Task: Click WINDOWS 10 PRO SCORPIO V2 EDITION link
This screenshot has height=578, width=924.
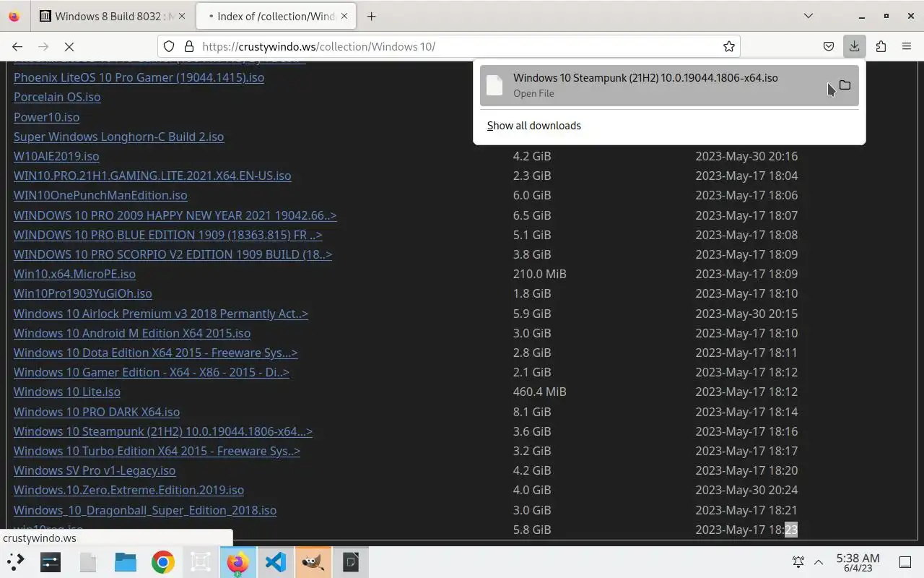Action: tap(173, 254)
